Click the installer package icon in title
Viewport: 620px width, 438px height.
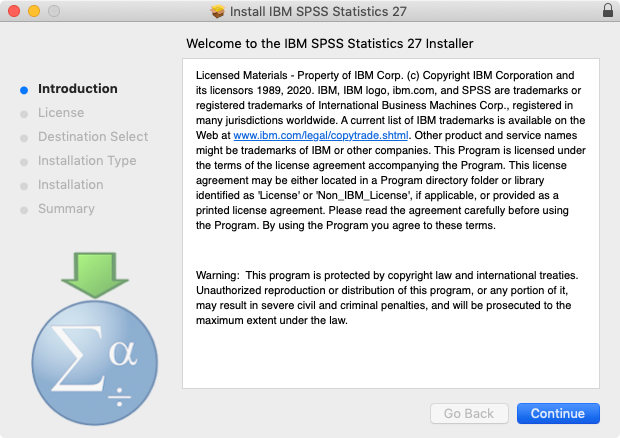(x=217, y=11)
